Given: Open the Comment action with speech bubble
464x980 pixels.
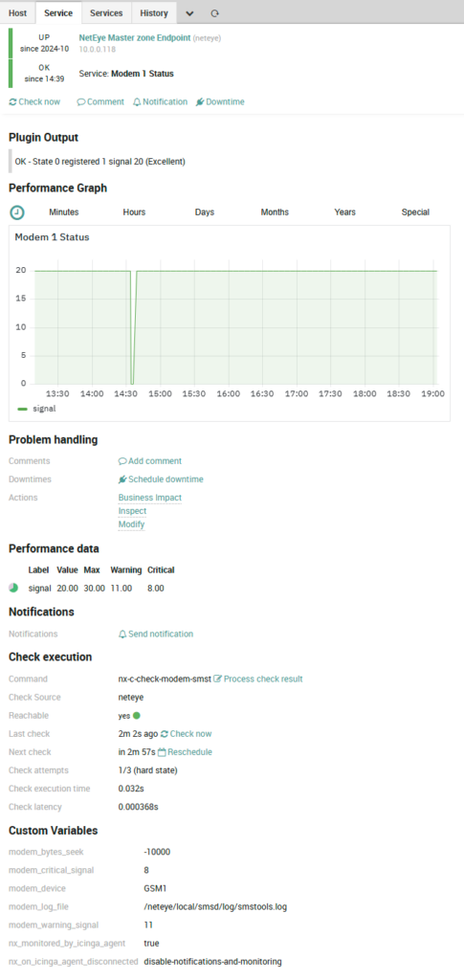Looking at the screenshot, I should (100, 101).
